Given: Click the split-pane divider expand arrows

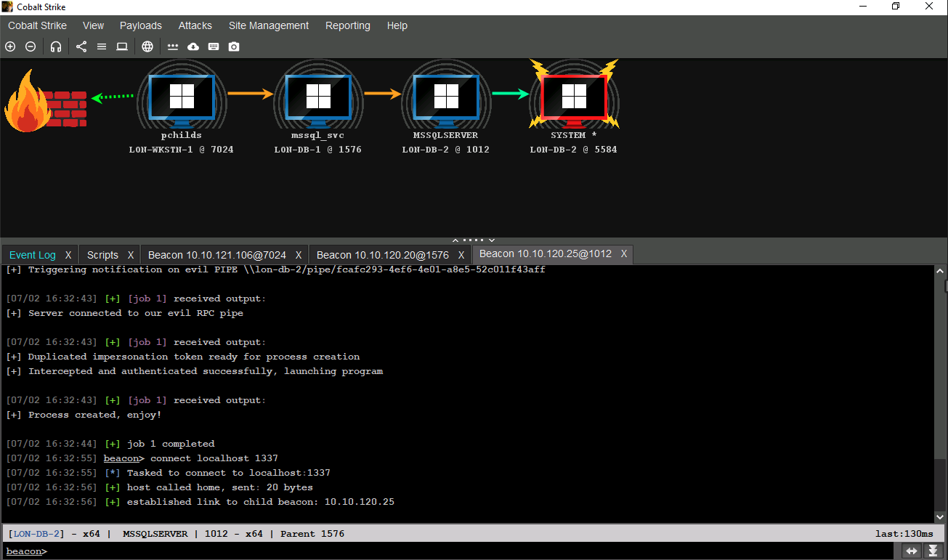Looking at the screenshot, I should (474, 240).
